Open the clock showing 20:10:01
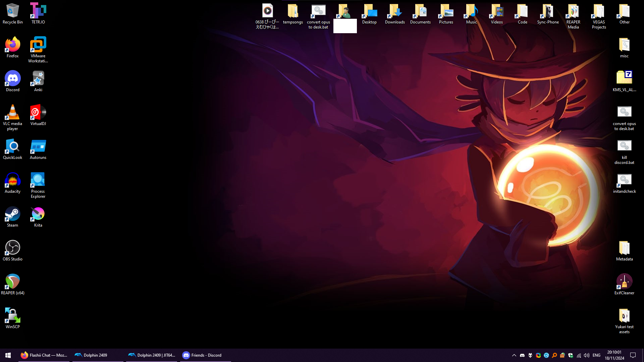This screenshot has width=644, height=362. (x=614, y=355)
